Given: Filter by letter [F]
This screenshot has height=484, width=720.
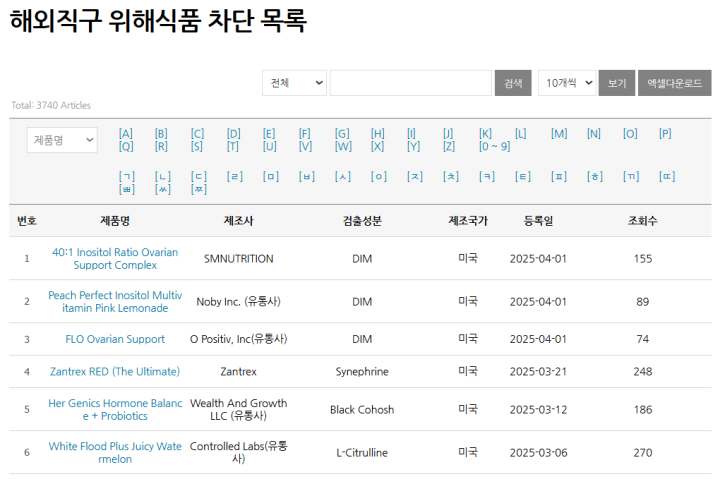Looking at the screenshot, I should pos(305,134).
